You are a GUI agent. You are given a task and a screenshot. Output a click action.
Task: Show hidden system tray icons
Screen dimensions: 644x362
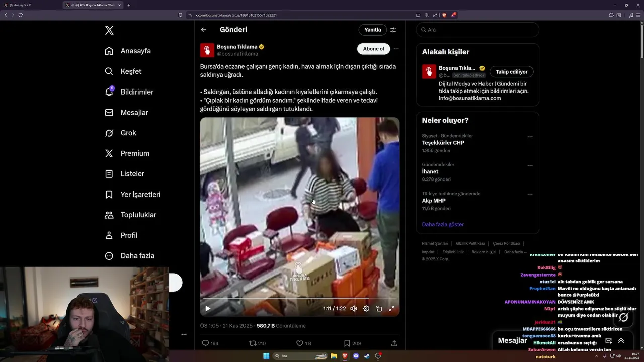[597, 356]
